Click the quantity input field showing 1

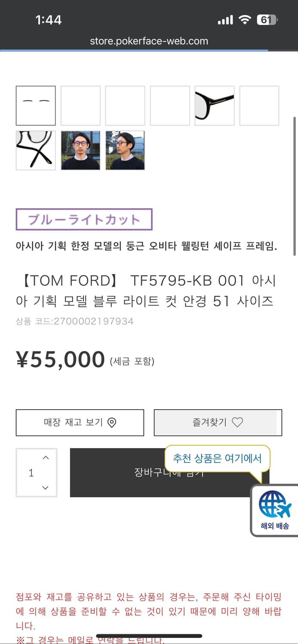[31, 473]
